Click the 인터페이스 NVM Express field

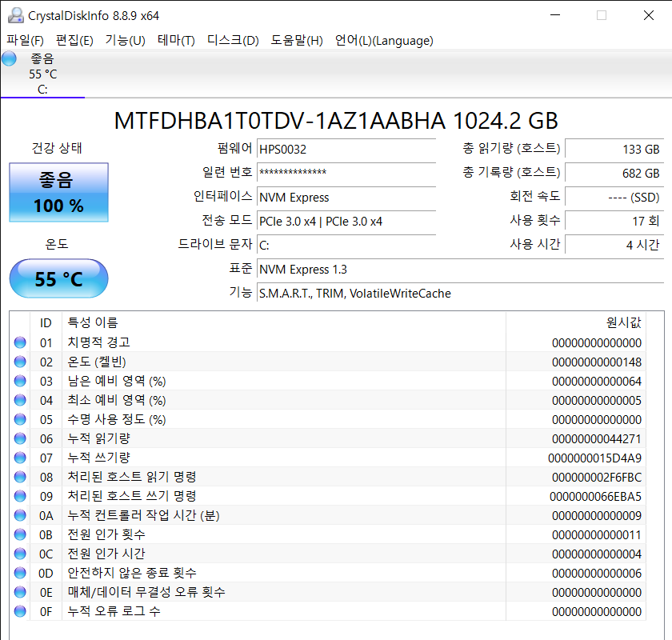(346, 197)
